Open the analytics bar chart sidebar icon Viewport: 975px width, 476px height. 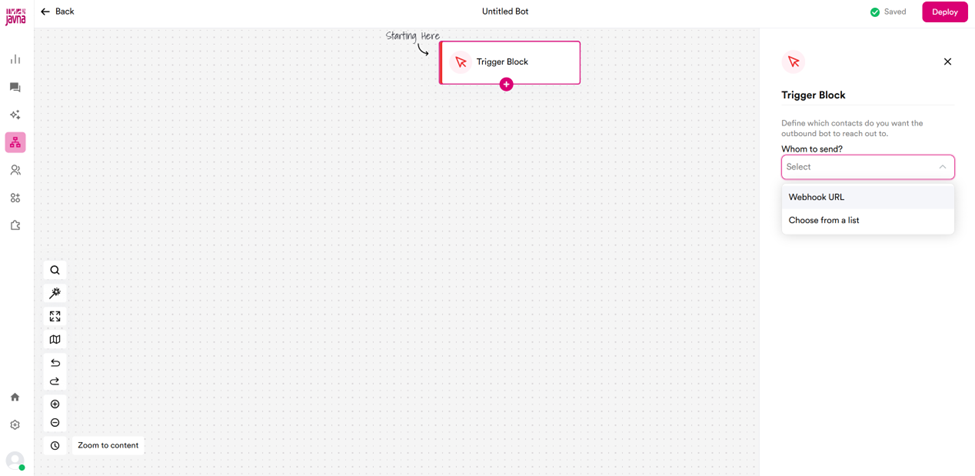coord(16,60)
